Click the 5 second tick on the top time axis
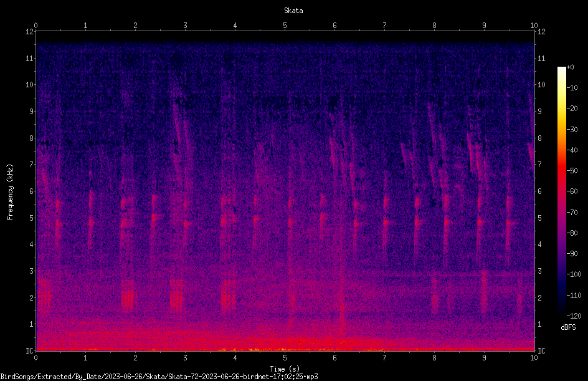Screen dimensions: 588x381 (x=285, y=26)
